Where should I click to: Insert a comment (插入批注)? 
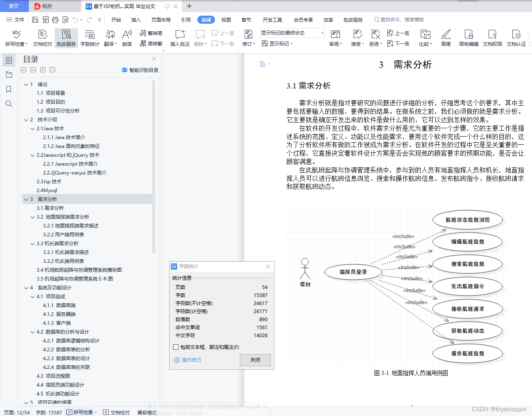[x=180, y=38]
